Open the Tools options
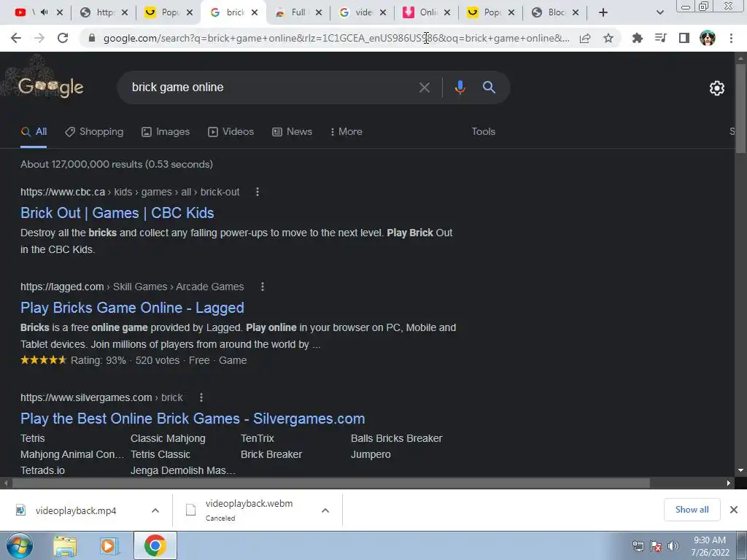This screenshot has height=560, width=747. click(483, 132)
